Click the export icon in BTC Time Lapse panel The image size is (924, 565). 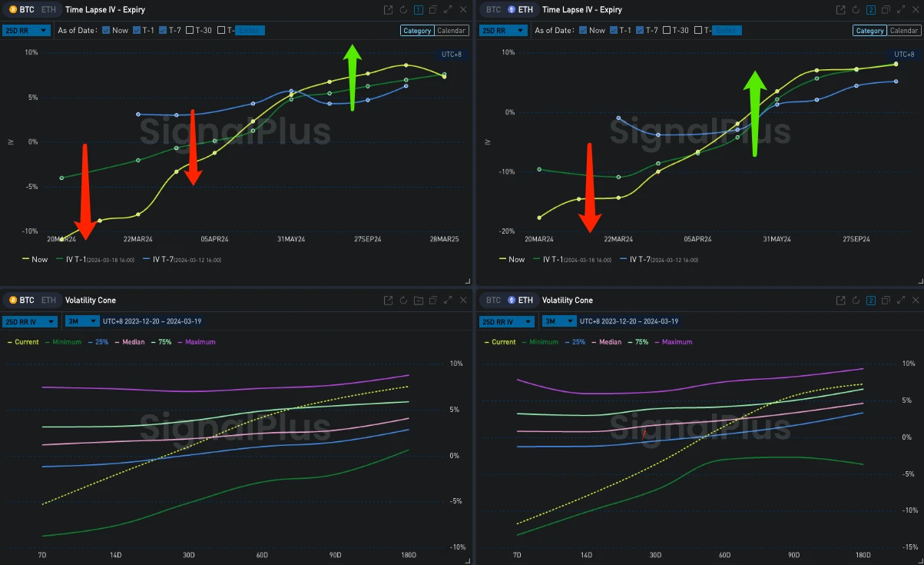pos(389,10)
